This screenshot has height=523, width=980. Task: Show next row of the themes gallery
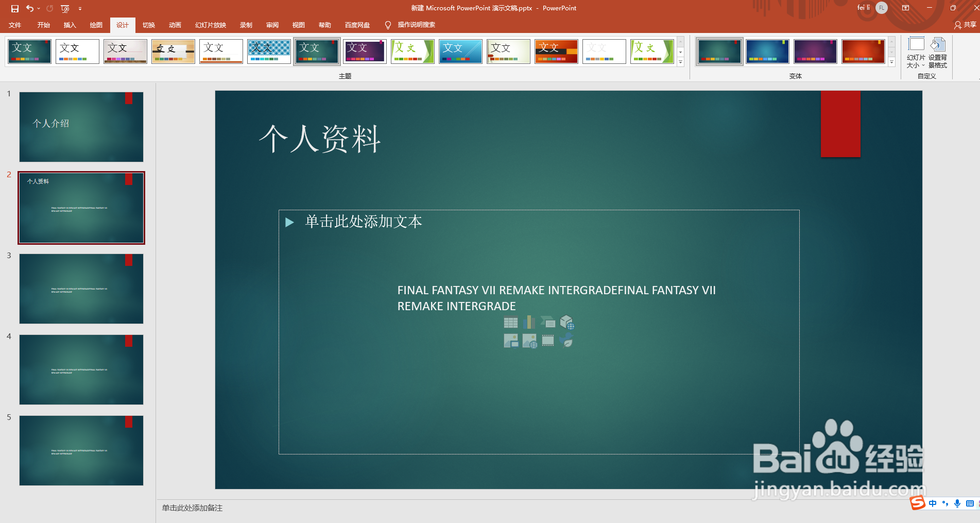[x=680, y=52]
